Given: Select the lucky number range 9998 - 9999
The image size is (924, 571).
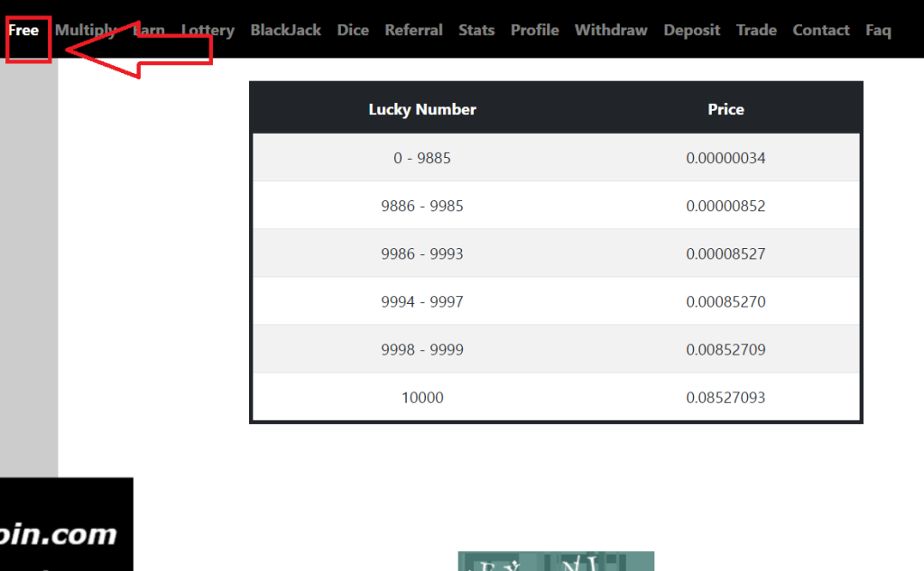Looking at the screenshot, I should point(422,349).
